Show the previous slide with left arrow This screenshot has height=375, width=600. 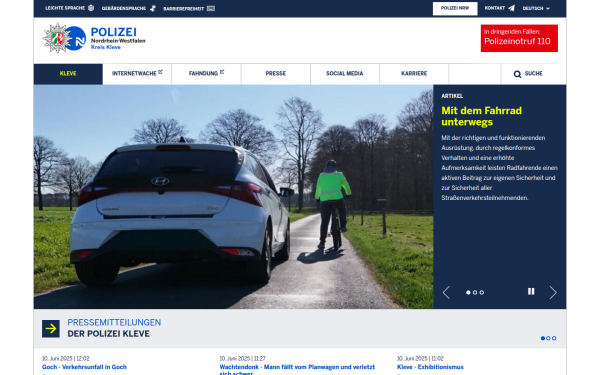tap(446, 293)
